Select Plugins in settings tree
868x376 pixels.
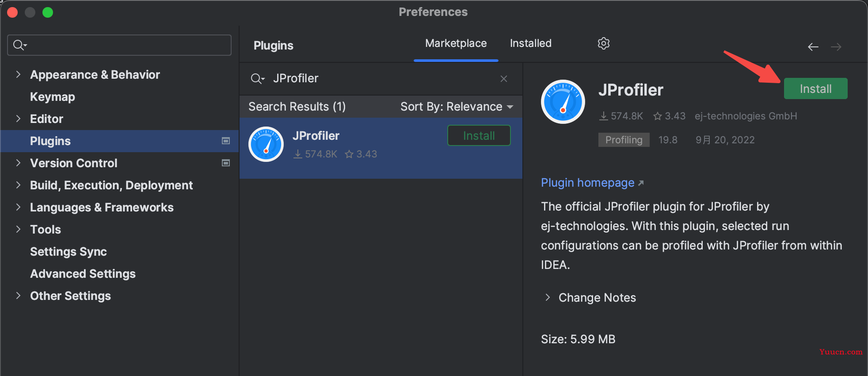pyautogui.click(x=120, y=141)
